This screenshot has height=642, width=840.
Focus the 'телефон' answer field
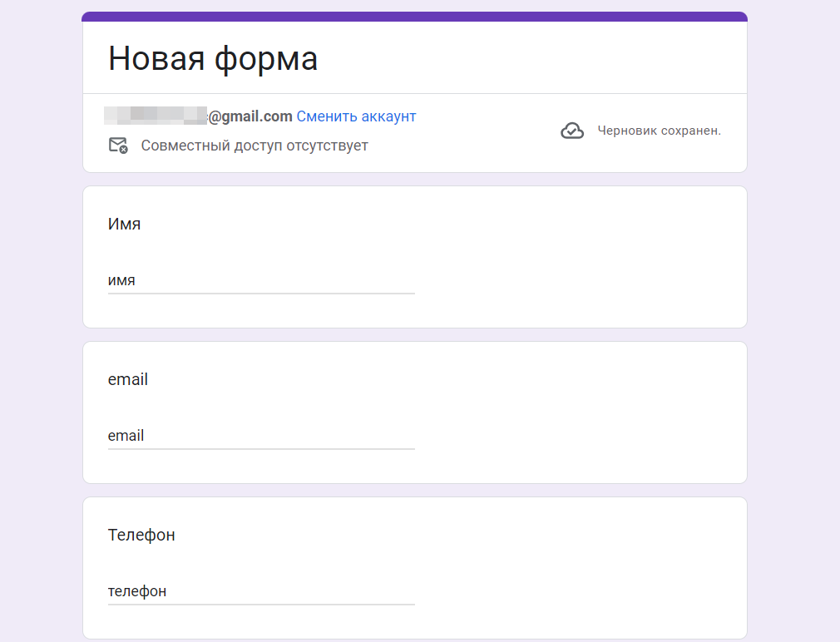261,591
